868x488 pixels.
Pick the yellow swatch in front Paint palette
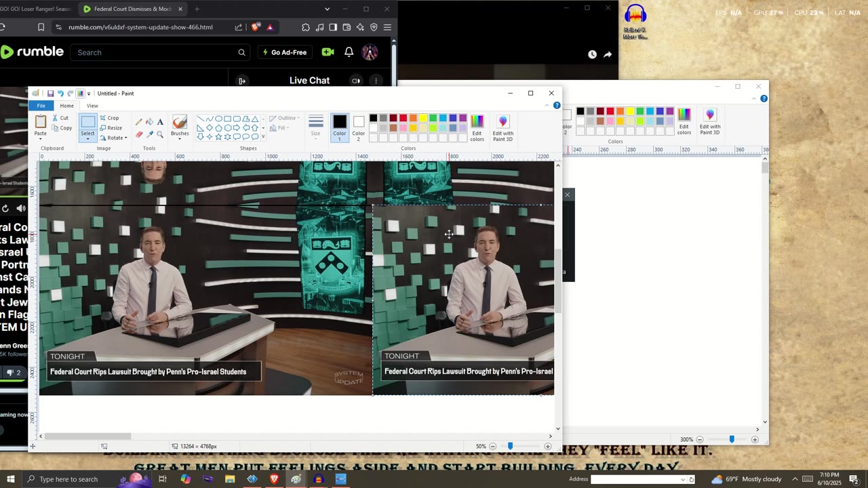tap(422, 119)
